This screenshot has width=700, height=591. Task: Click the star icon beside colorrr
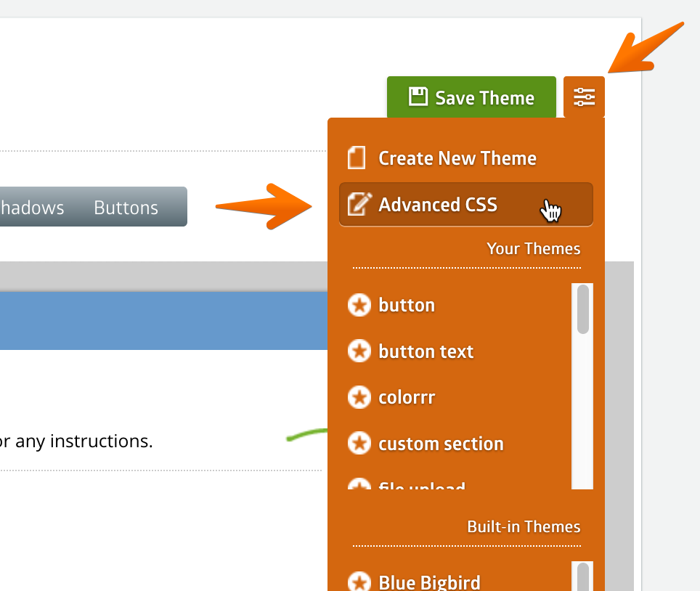[359, 397]
